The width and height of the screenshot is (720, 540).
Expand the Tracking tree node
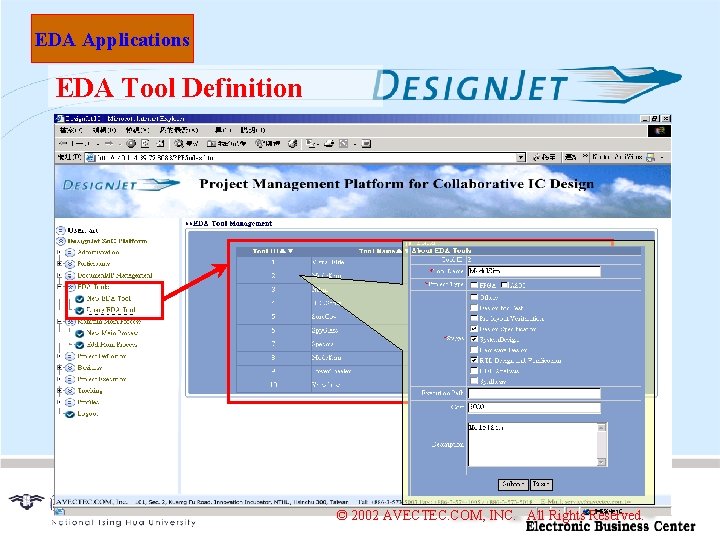59,391
